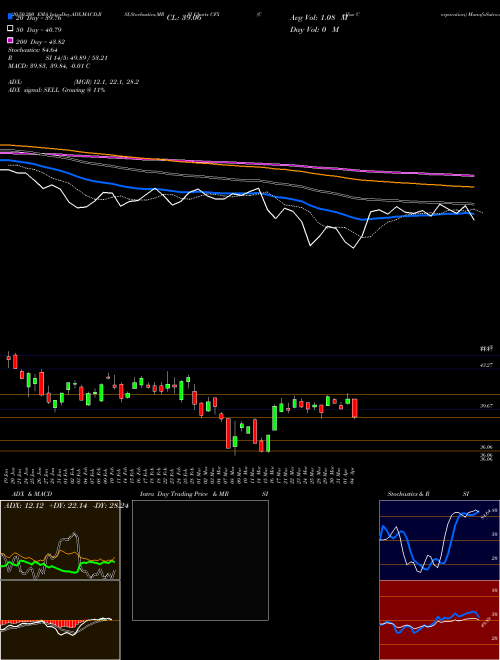Click the '(MGR) 12.1, 22.1, 28.2' ADX values
The width and height of the screenshot is (500, 660).
tap(106, 82)
